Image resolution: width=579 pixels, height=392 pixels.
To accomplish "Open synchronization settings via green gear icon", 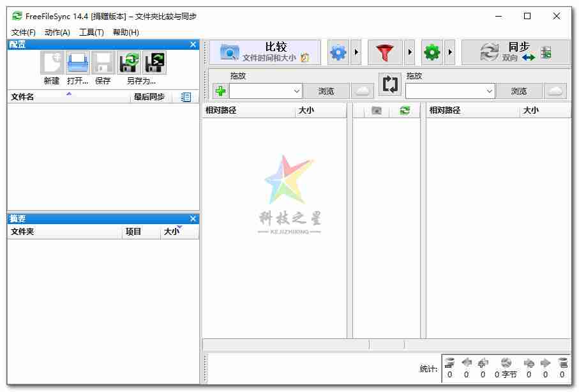I will (x=432, y=52).
